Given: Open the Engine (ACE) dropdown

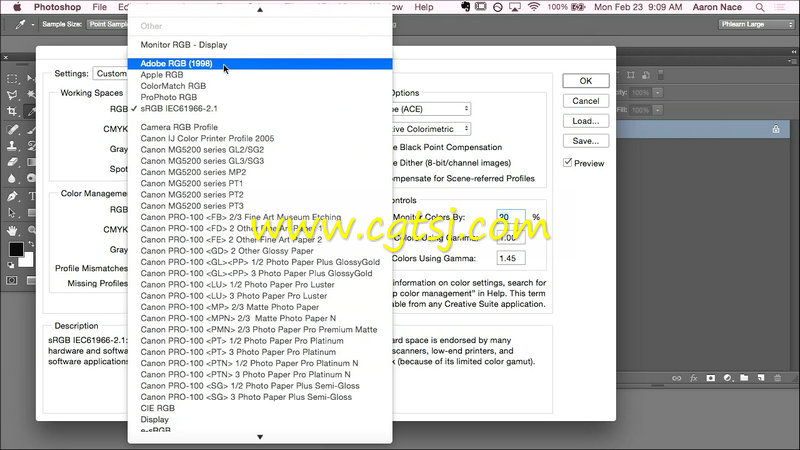Looking at the screenshot, I should [x=432, y=109].
